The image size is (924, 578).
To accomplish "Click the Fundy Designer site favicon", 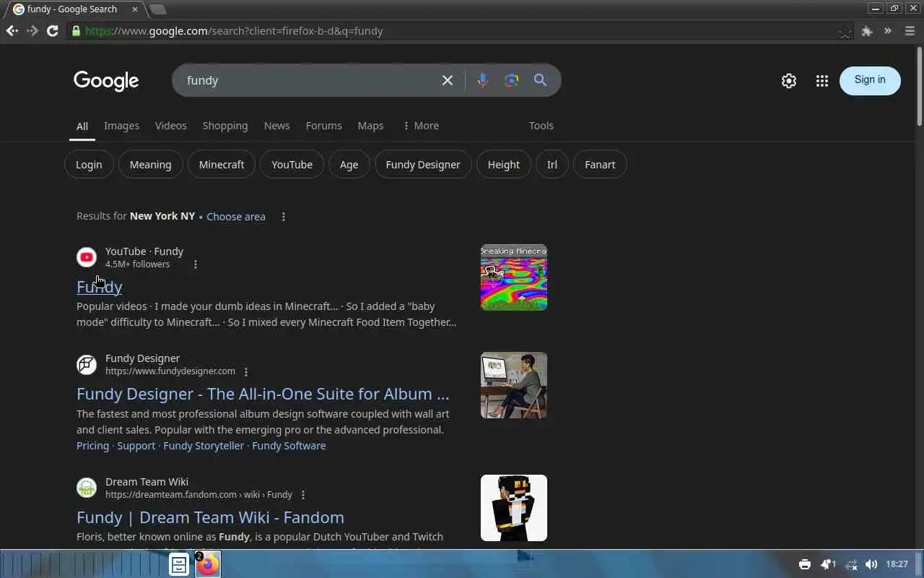I will pyautogui.click(x=87, y=364).
